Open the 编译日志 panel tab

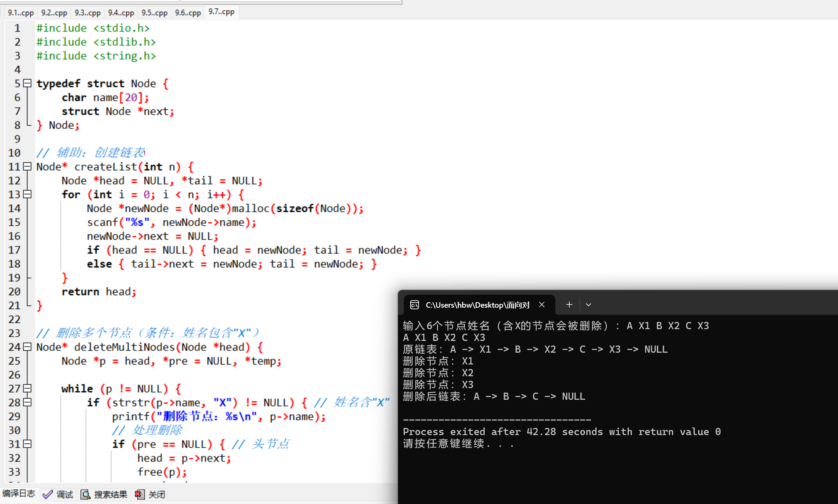19,494
